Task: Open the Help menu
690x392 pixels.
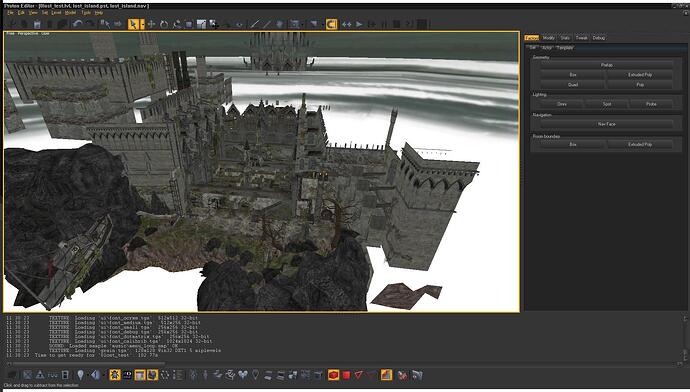Action: 99,13
